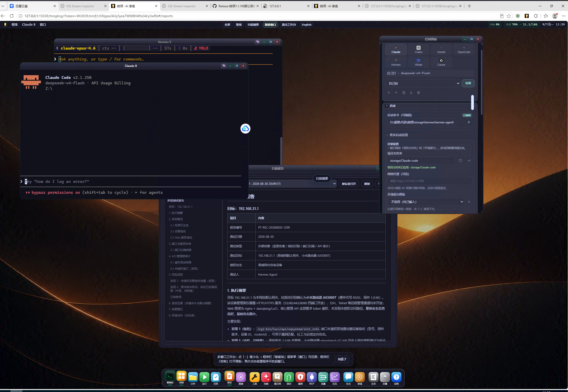Screen dimensions: 568x392
Task: Open the 图谱 graph icon in dock
Action: [241, 377]
